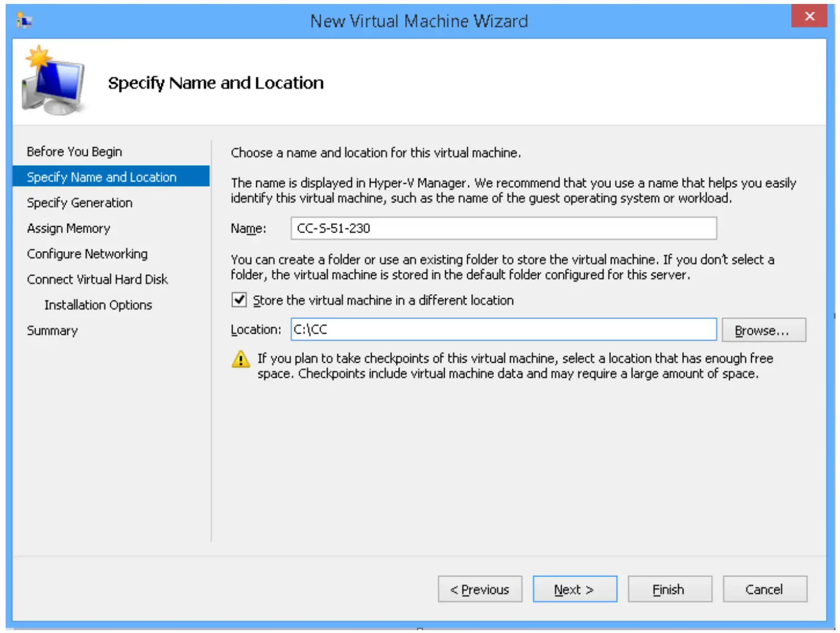This screenshot has height=633, width=840.
Task: Jump to Assign Memory step
Action: coord(68,228)
